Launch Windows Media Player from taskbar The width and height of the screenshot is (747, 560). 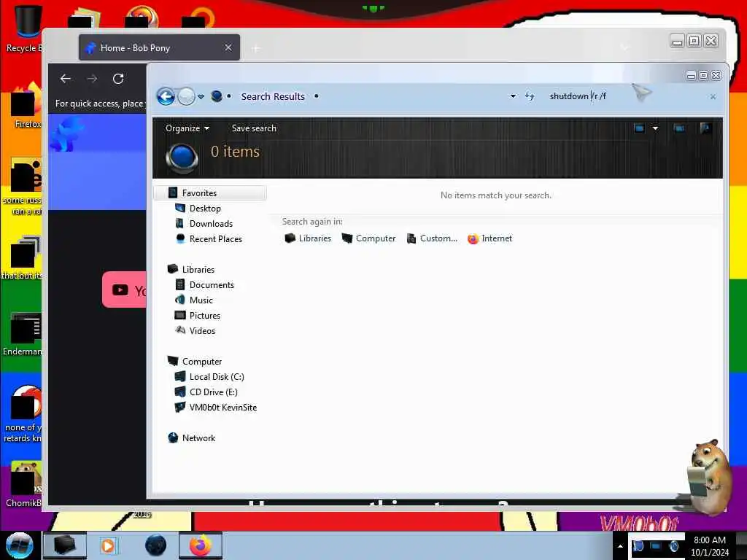point(108,545)
